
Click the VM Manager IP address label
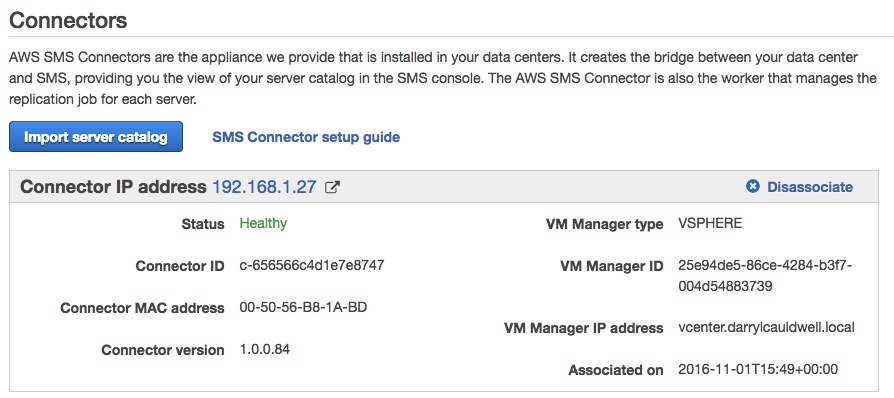tap(583, 328)
